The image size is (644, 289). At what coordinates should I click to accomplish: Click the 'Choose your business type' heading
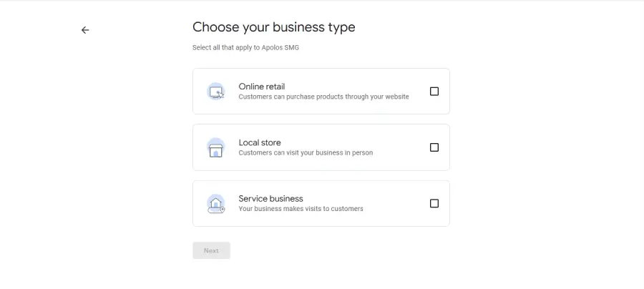[274, 27]
